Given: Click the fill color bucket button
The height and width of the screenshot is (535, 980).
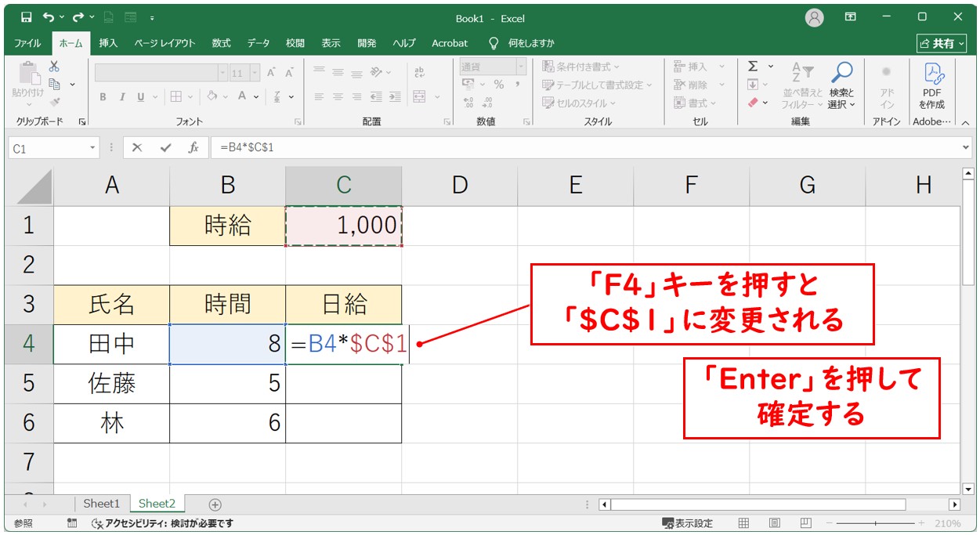Looking at the screenshot, I should [x=212, y=96].
